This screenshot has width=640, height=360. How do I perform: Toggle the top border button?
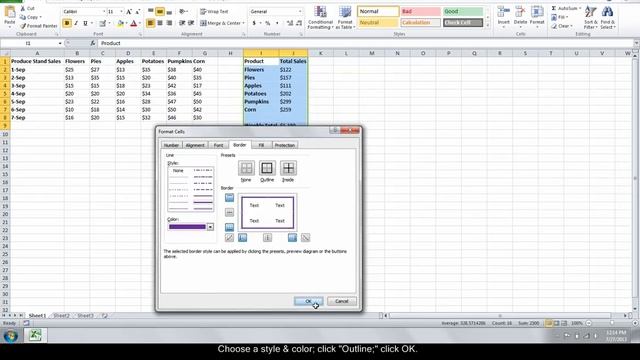click(229, 198)
